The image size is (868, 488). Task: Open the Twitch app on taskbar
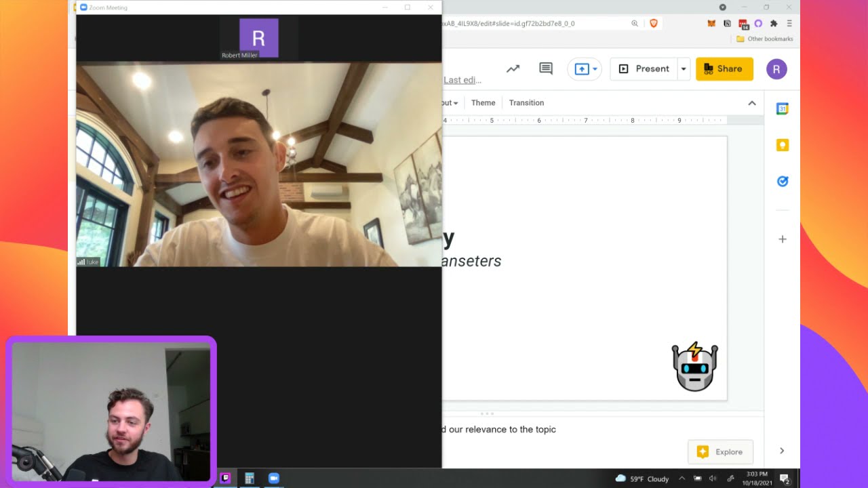225,479
